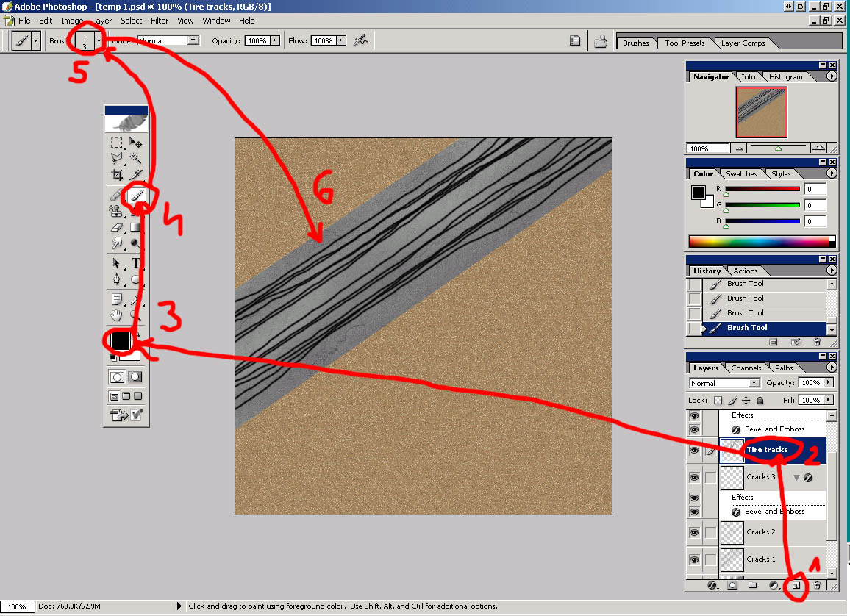Open the Actions tab
Screen dimensions: 850x616
(745, 271)
